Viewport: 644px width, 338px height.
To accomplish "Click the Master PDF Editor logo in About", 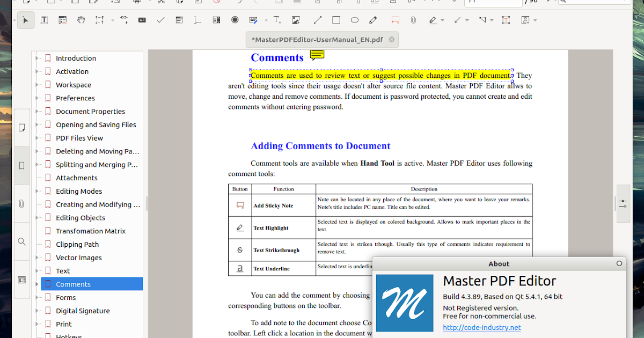I will pyautogui.click(x=405, y=303).
